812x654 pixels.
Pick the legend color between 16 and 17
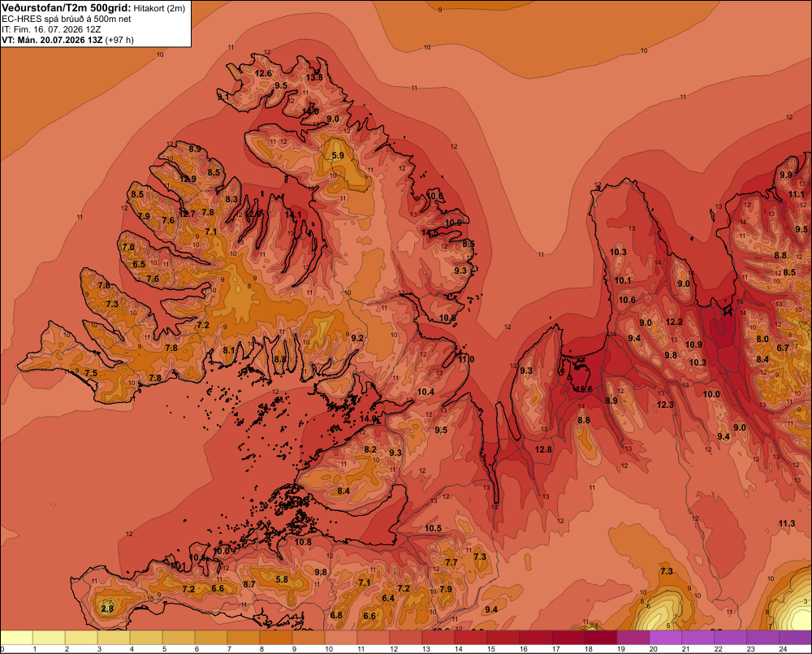pyautogui.click(x=535, y=638)
